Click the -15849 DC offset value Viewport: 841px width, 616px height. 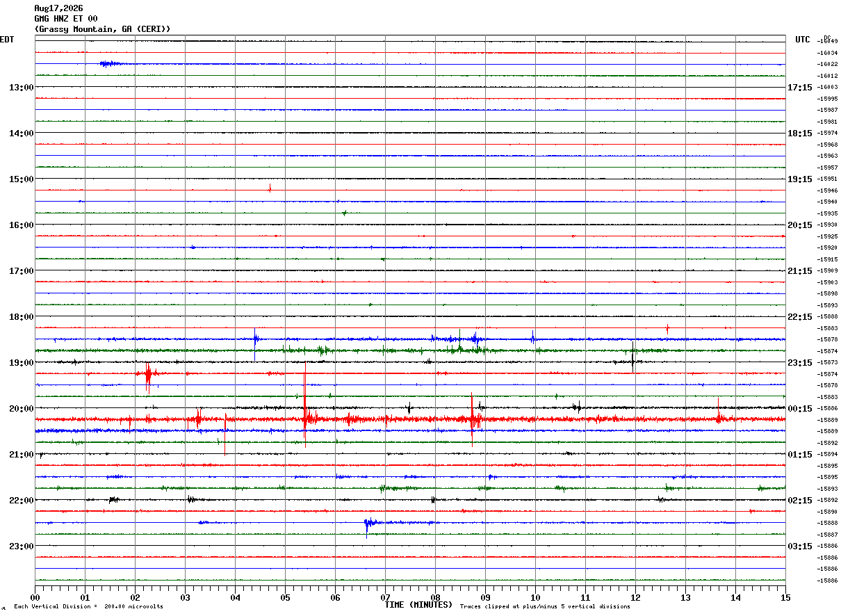827,42
